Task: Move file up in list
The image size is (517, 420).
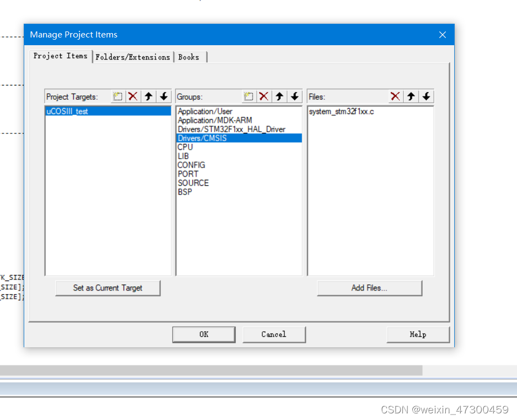Action: [x=411, y=96]
